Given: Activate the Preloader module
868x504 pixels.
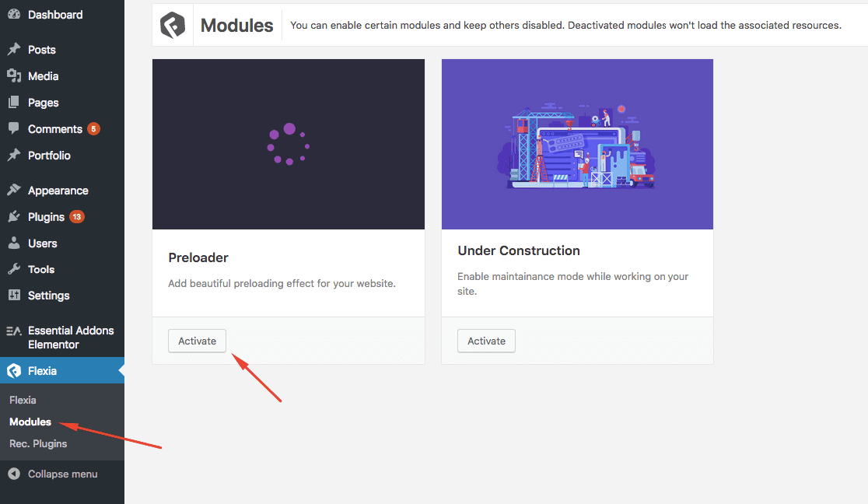Looking at the screenshot, I should tap(197, 341).
